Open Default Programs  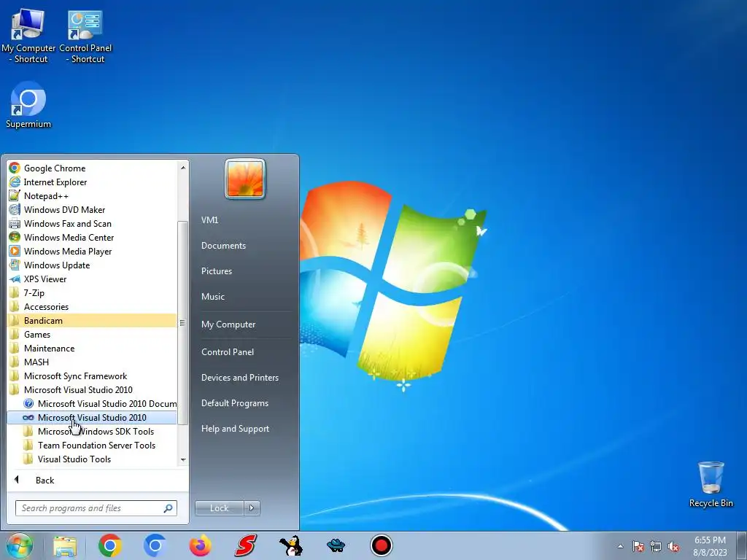[x=234, y=403]
